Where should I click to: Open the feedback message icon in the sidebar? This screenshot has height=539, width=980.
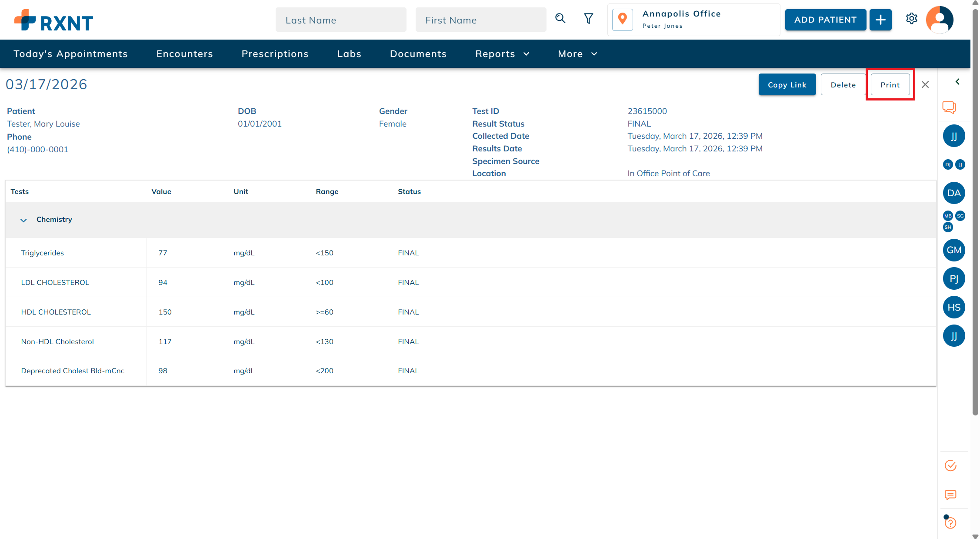coord(950,495)
